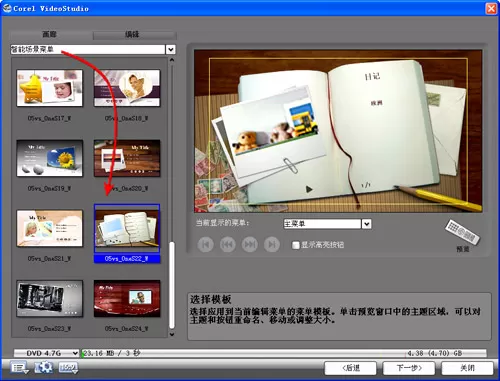Switch to the 画廊 gallery tab
This screenshot has width=500, height=381.
point(50,34)
